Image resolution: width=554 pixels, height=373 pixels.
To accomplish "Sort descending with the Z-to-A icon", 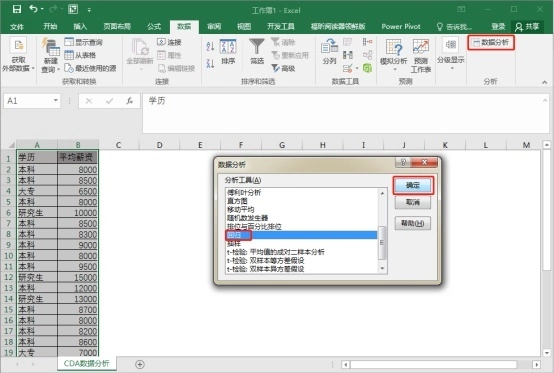I will pos(210,64).
